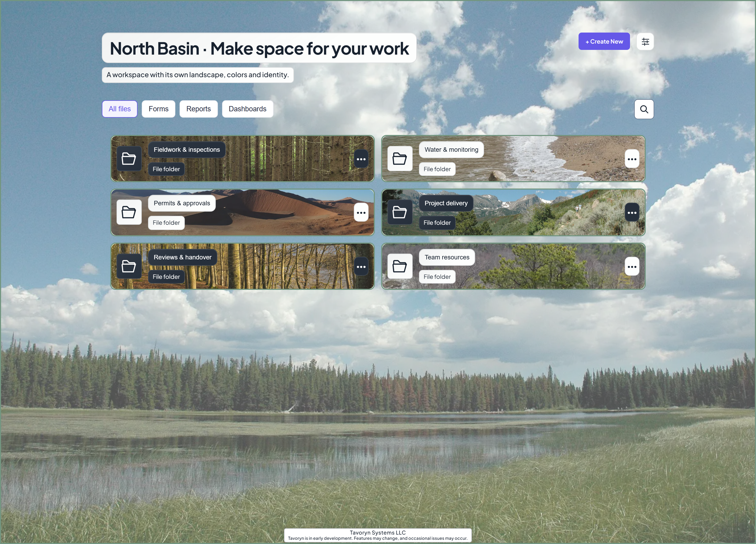Open the Team resources folder title
The width and height of the screenshot is (756, 544).
[x=447, y=257]
